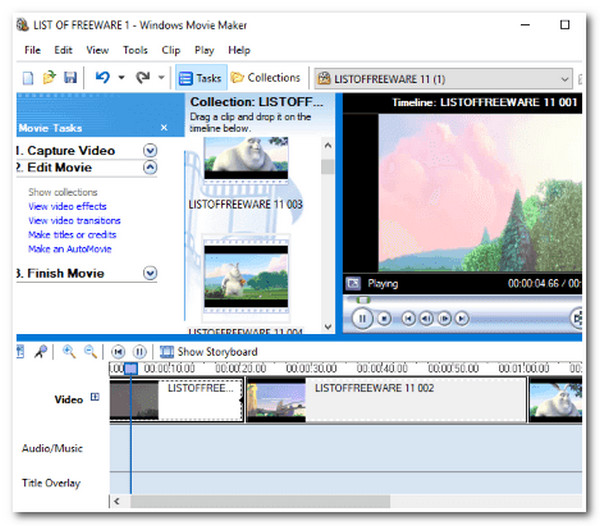Click the preview Back button
This screenshot has width=600, height=526.
click(408, 319)
